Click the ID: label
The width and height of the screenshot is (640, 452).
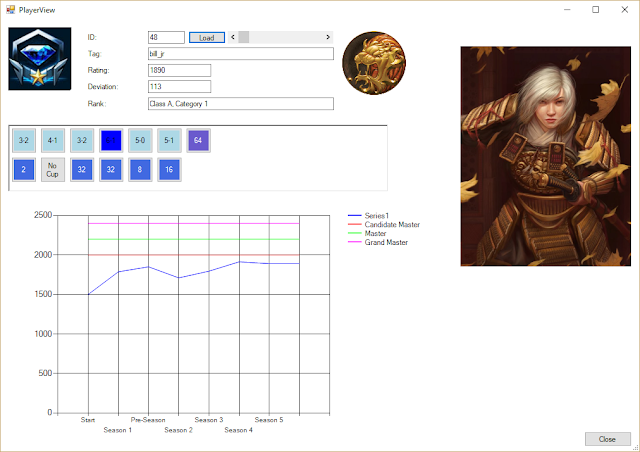[x=92, y=37]
